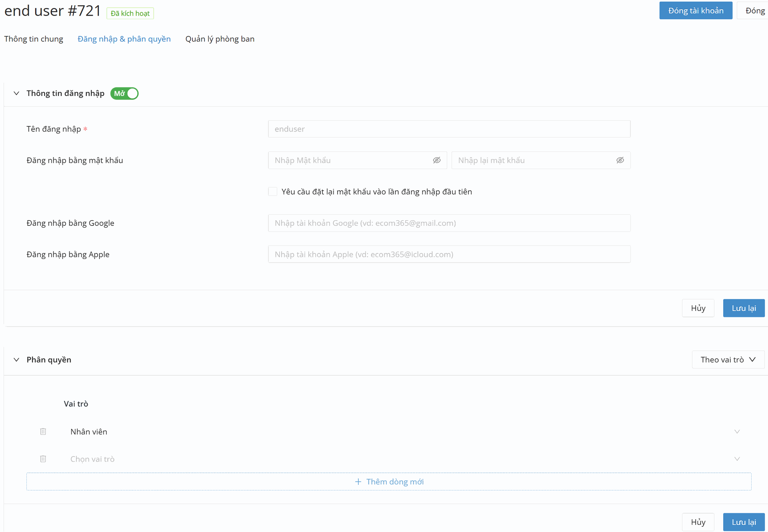This screenshot has height=532, width=768.
Task: Collapse the Phân quyền section
Action: coord(16,360)
